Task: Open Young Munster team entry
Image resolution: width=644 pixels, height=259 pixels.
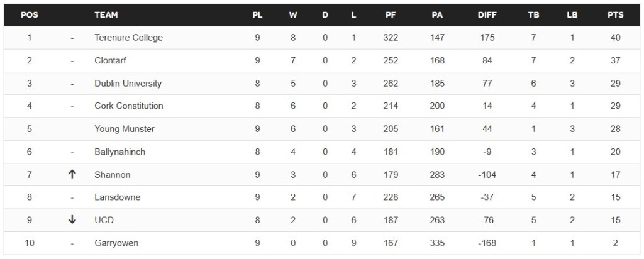Action: click(x=124, y=129)
